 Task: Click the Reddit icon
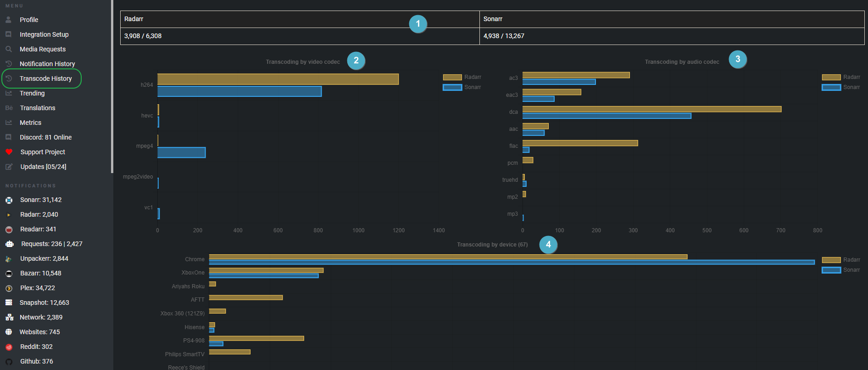coord(9,347)
